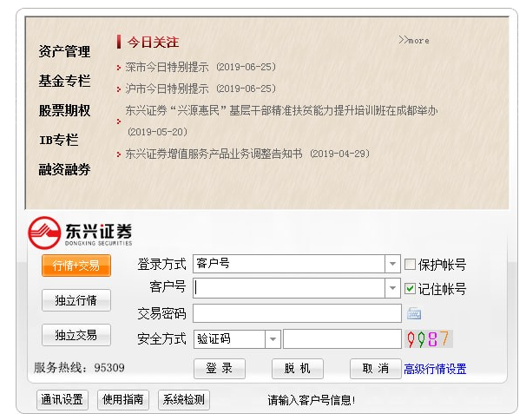Switch to 独立交易 mode
The image size is (526, 420).
76,335
